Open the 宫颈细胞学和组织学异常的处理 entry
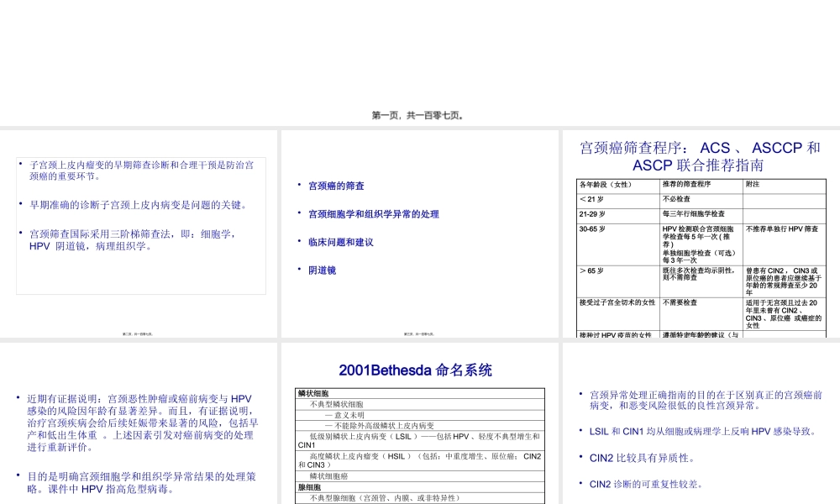Image resolution: width=840 pixels, height=504 pixels. 374,214
